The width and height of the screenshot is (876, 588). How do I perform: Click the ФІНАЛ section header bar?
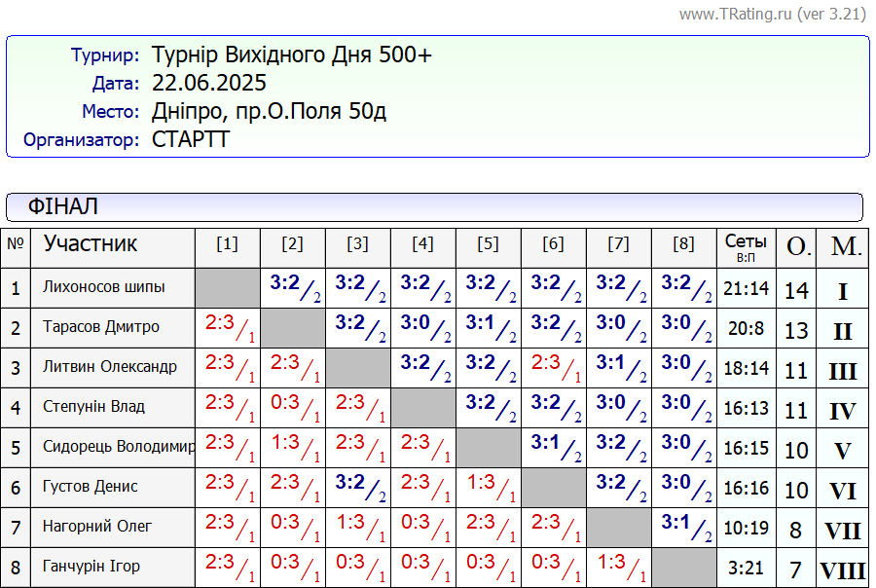coord(434,206)
